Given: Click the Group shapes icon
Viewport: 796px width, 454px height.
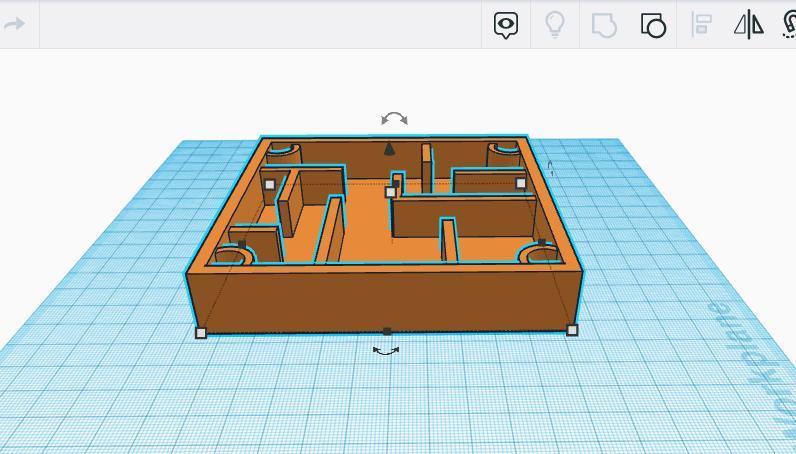Looking at the screenshot, I should (x=604, y=25).
